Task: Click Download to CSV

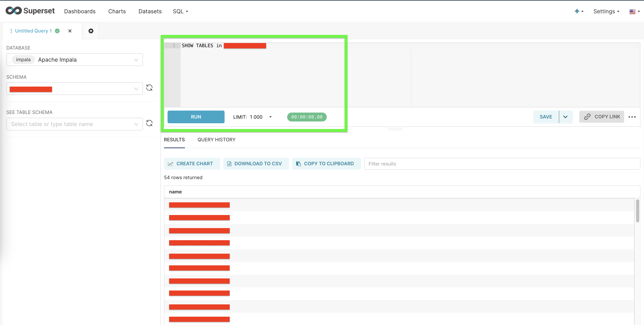Action: pos(256,164)
